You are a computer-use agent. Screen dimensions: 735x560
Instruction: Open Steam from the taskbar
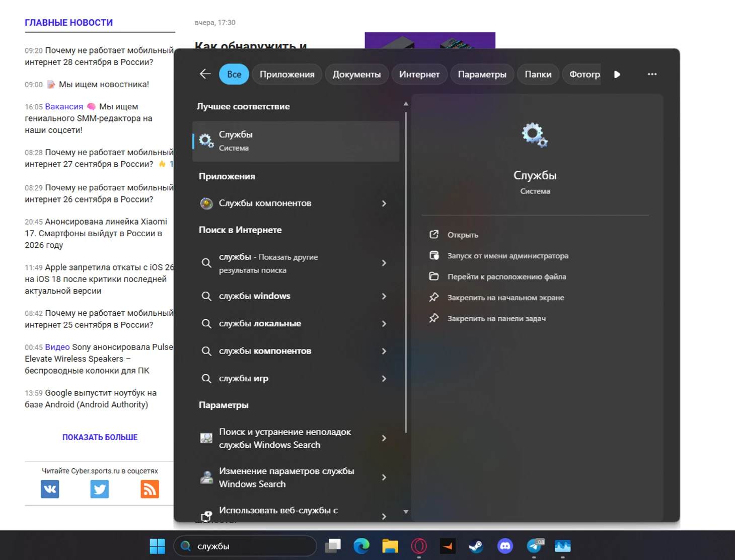(x=476, y=546)
